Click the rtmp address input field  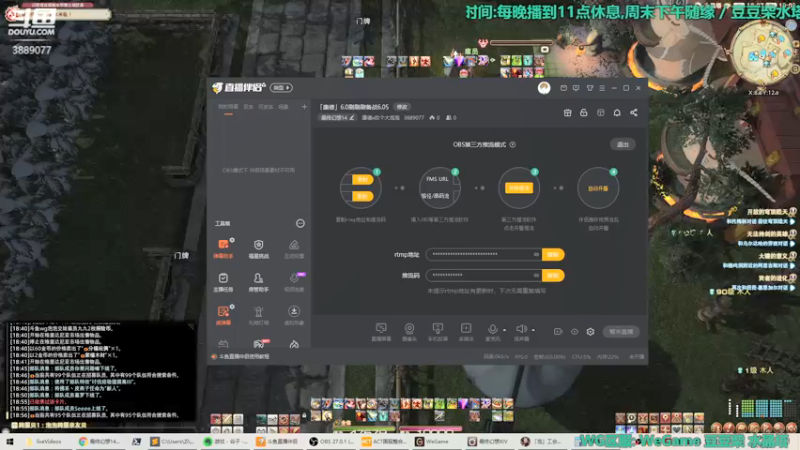484,254
